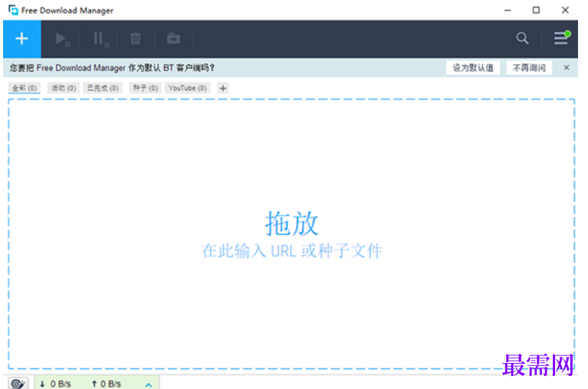Start all downloads with play icon
Image resolution: width=588 pixels, height=389 pixels.
coord(62,38)
